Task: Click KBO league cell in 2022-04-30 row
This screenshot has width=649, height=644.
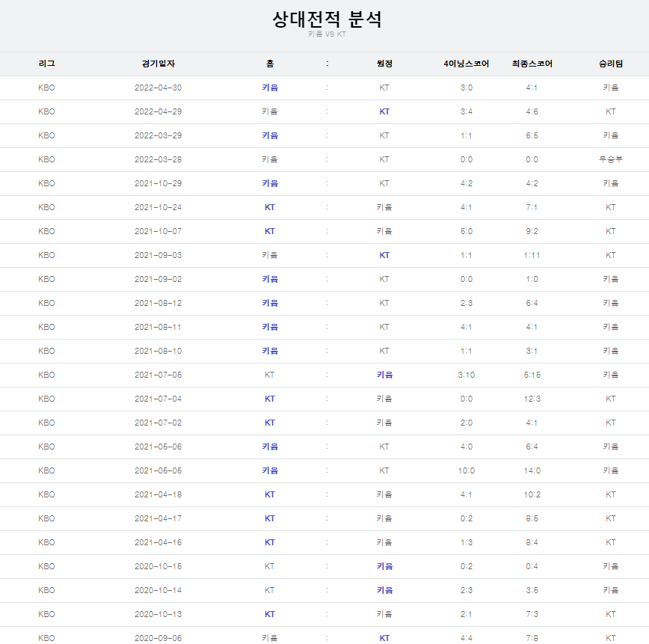Action: [46, 88]
